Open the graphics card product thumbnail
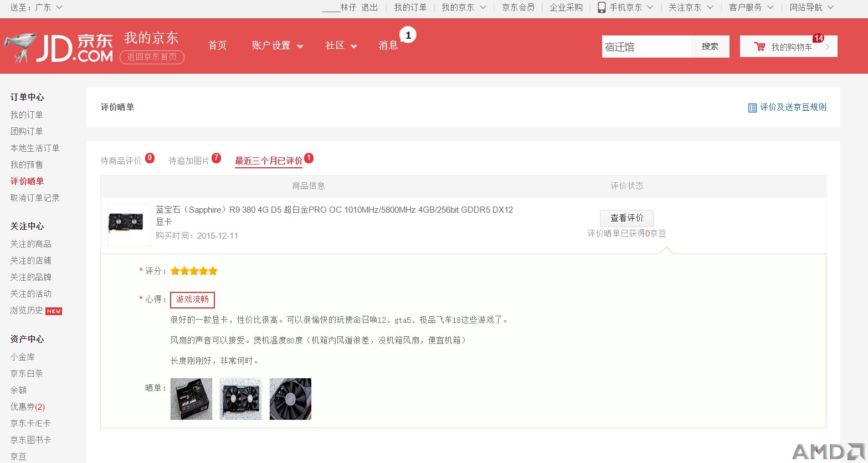The height and width of the screenshot is (463, 868). pyautogui.click(x=129, y=224)
